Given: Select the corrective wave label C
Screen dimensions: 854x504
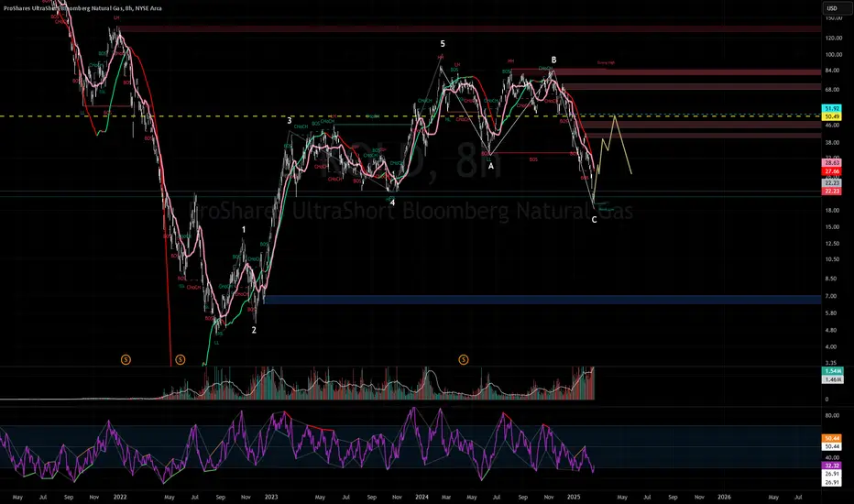Looking at the screenshot, I should click(x=594, y=220).
